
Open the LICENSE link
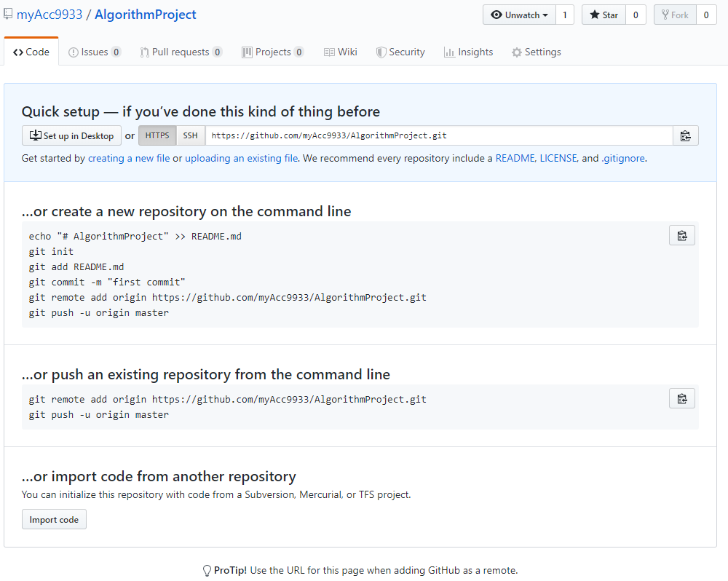[x=558, y=159]
